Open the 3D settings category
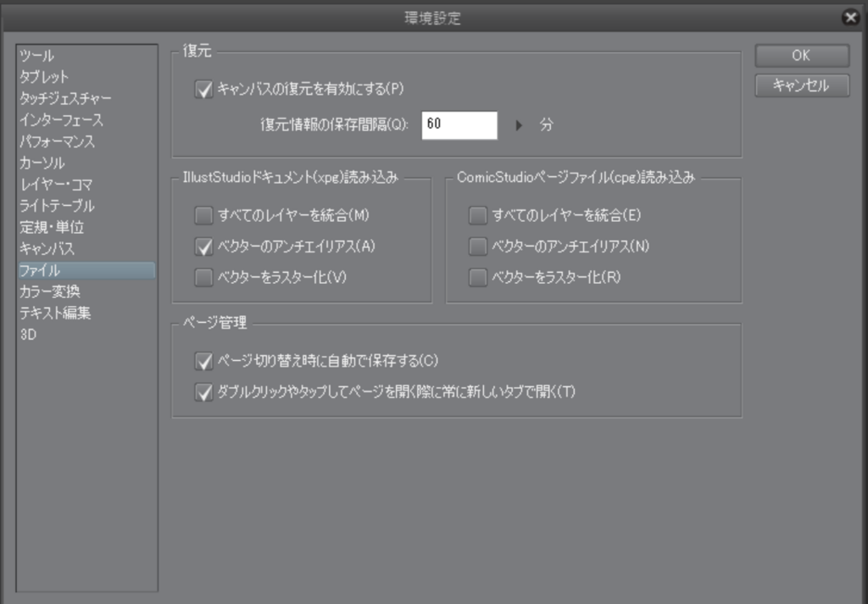868x604 pixels. point(86,335)
